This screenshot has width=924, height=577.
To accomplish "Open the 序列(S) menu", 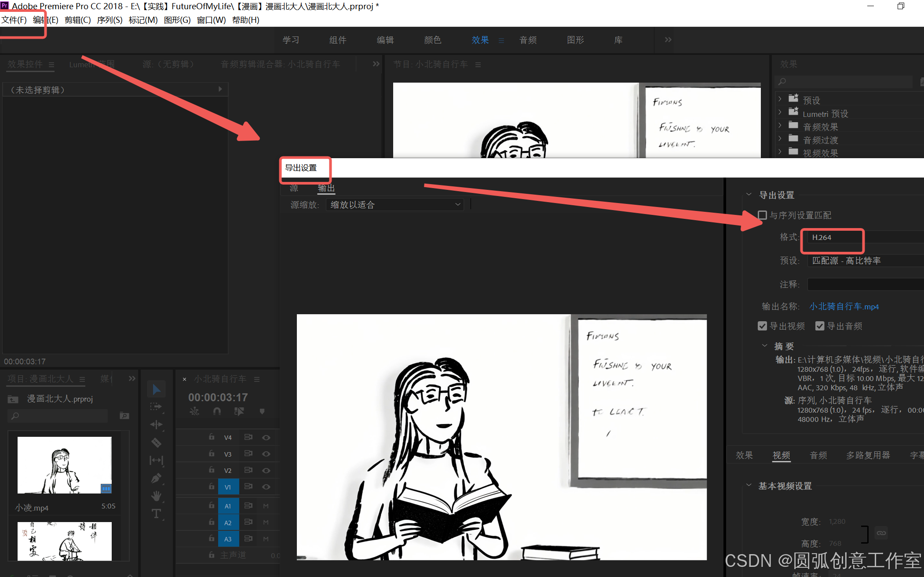I will (110, 20).
